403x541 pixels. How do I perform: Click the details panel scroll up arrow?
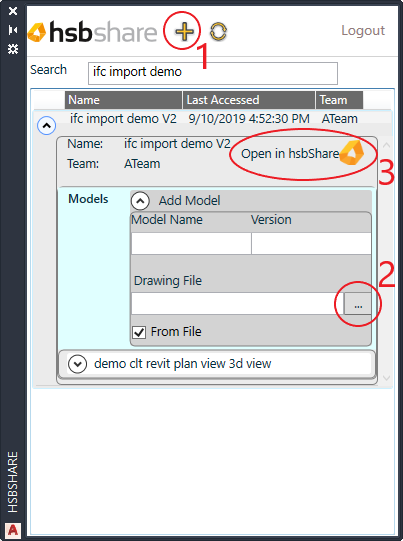click(x=386, y=145)
